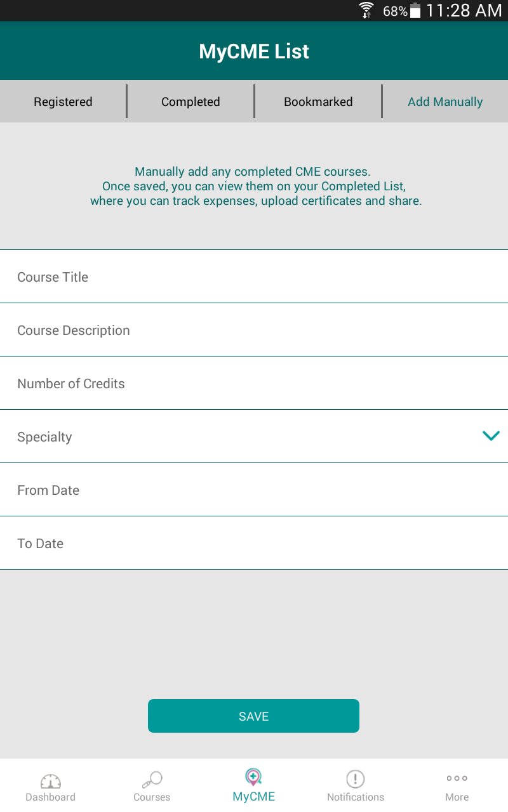Tap the battery status icon

pyautogui.click(x=415, y=11)
